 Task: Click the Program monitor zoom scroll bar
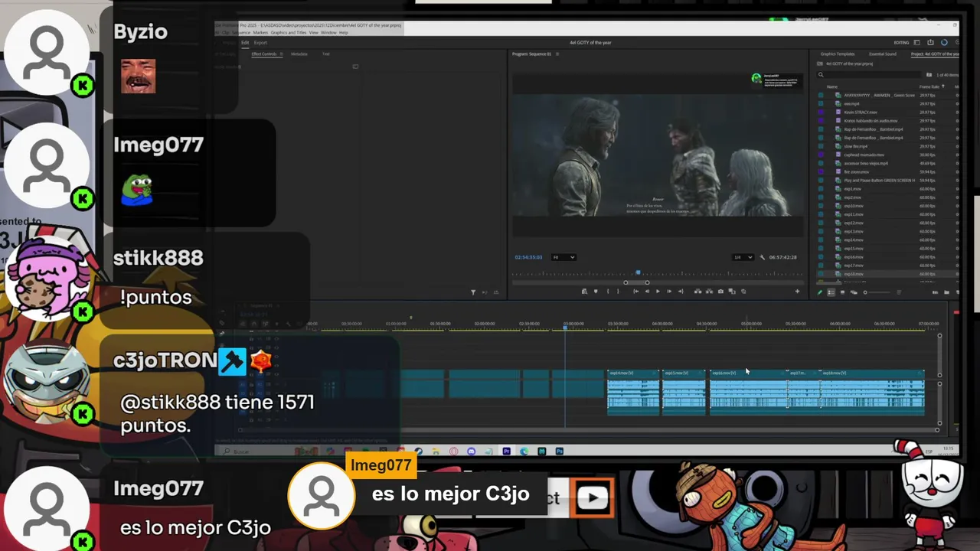click(636, 282)
